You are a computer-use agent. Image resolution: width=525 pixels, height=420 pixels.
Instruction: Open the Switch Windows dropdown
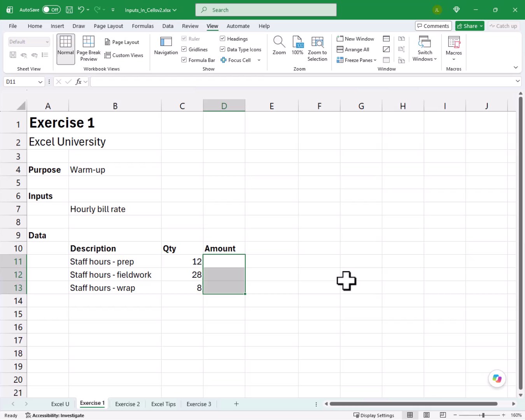coord(425,49)
